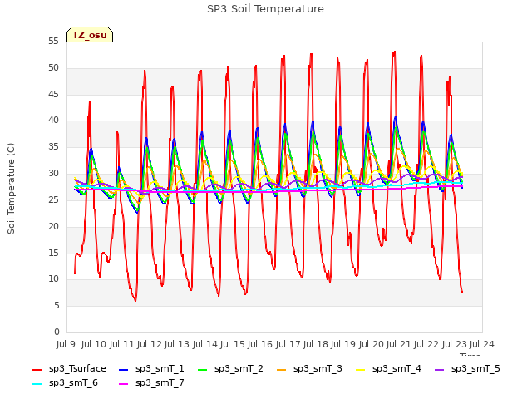The width and height of the screenshot is (532, 399).
Task: Click the Jul 11 x-axis tick label
Action: pos(121,345)
